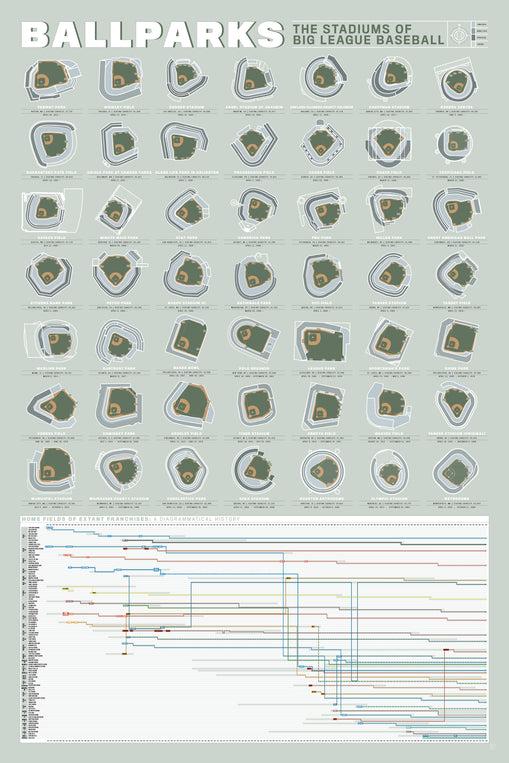Screen dimensions: 509x763
Task: Select the Shibe Park diagram
Action: (457, 339)
